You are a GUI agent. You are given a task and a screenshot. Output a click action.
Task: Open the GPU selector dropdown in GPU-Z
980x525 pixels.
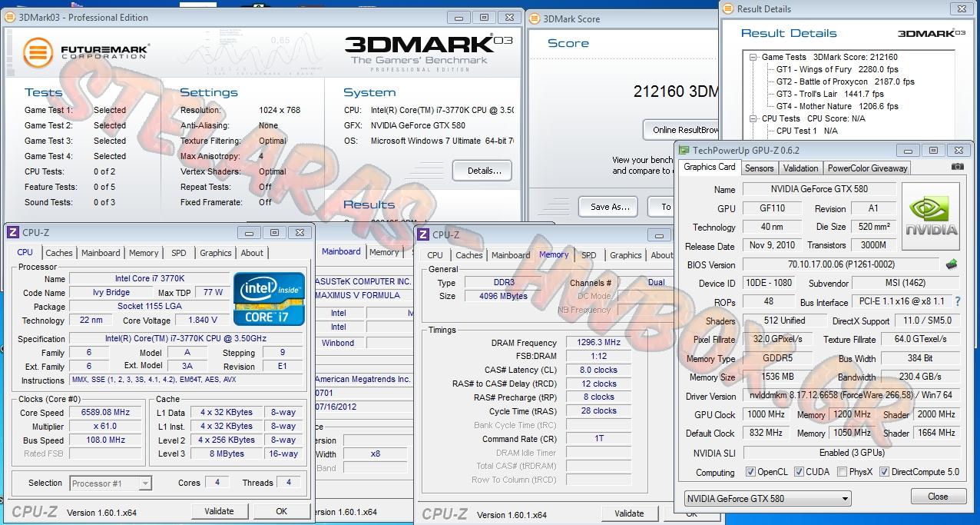[x=768, y=498]
